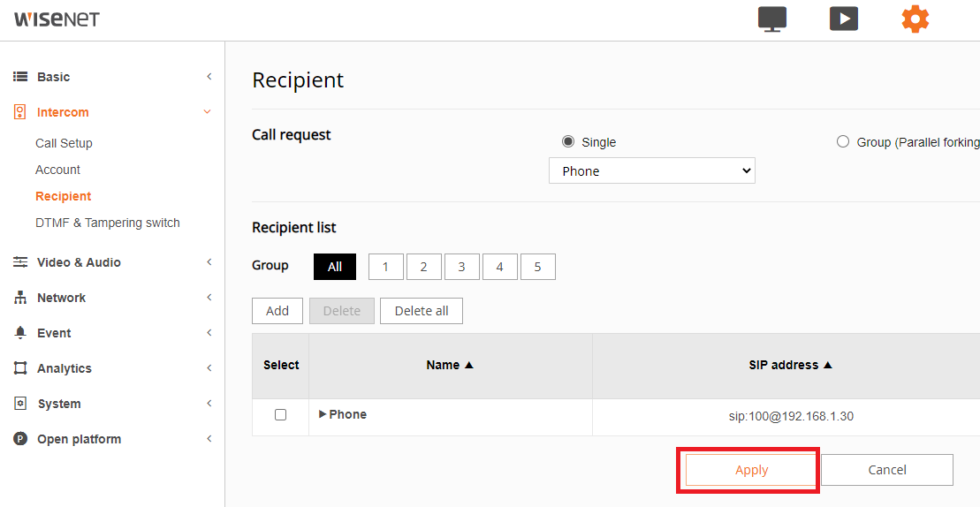The width and height of the screenshot is (980, 507).
Task: Click the orange settings gear icon
Action: pos(915,19)
